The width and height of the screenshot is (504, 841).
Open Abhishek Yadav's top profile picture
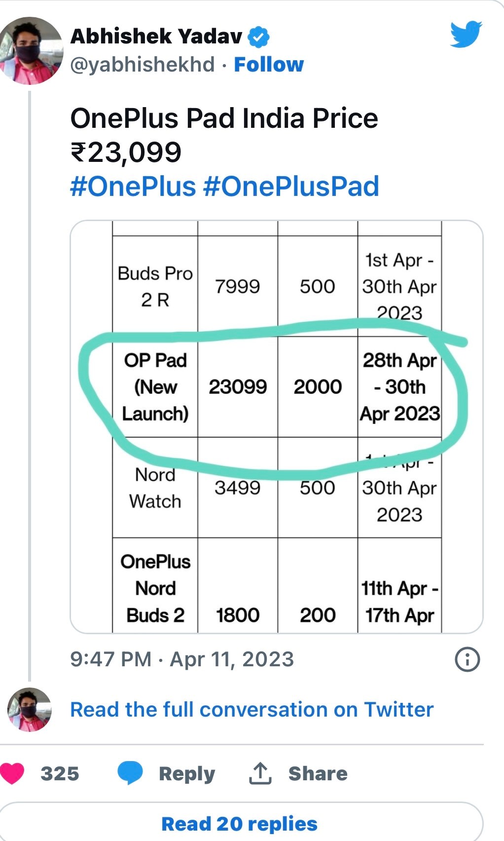pyautogui.click(x=31, y=51)
